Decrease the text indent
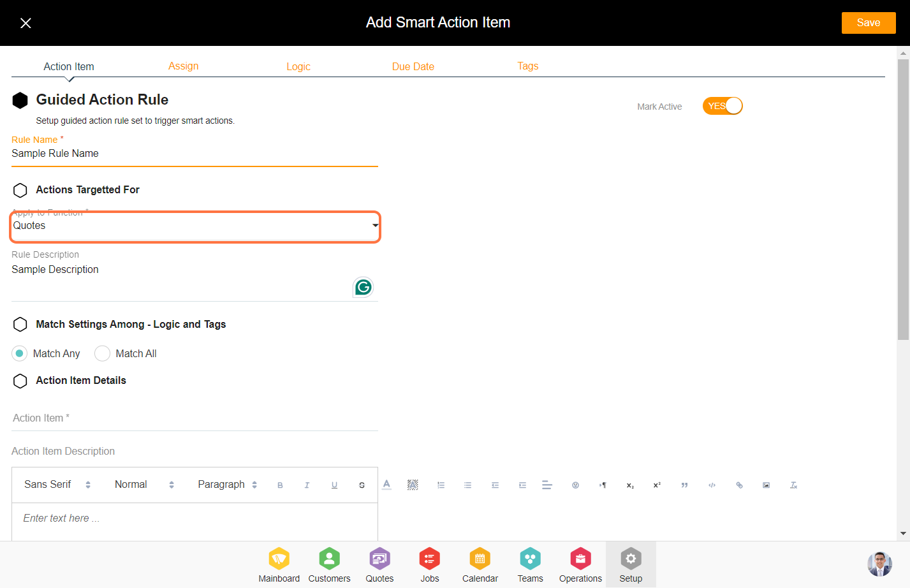Image resolution: width=910 pixels, height=588 pixels. point(495,485)
